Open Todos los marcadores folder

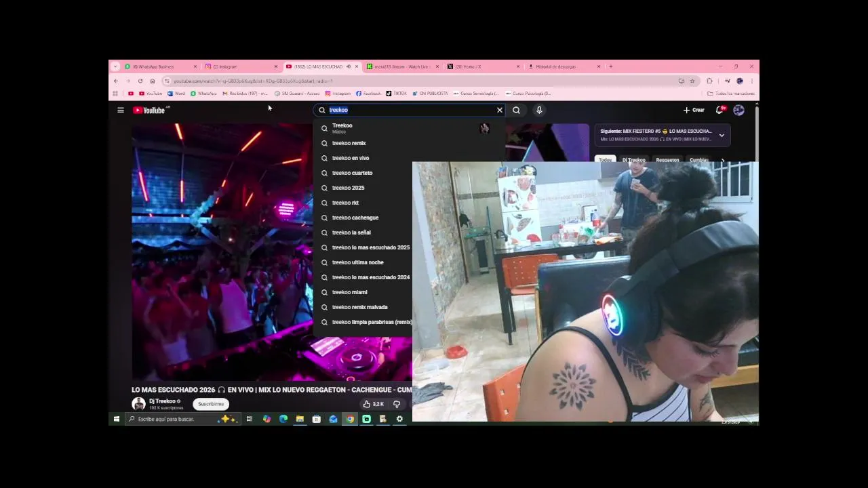tap(731, 94)
